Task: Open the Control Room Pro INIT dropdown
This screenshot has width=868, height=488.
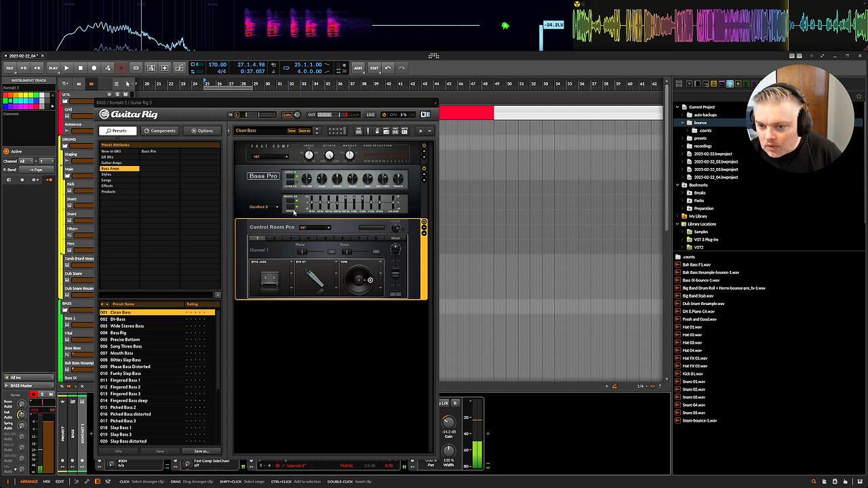Action: coord(315,228)
